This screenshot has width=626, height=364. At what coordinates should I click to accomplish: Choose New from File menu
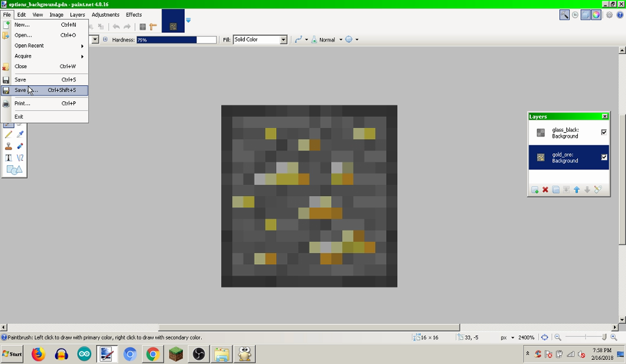(x=44, y=25)
